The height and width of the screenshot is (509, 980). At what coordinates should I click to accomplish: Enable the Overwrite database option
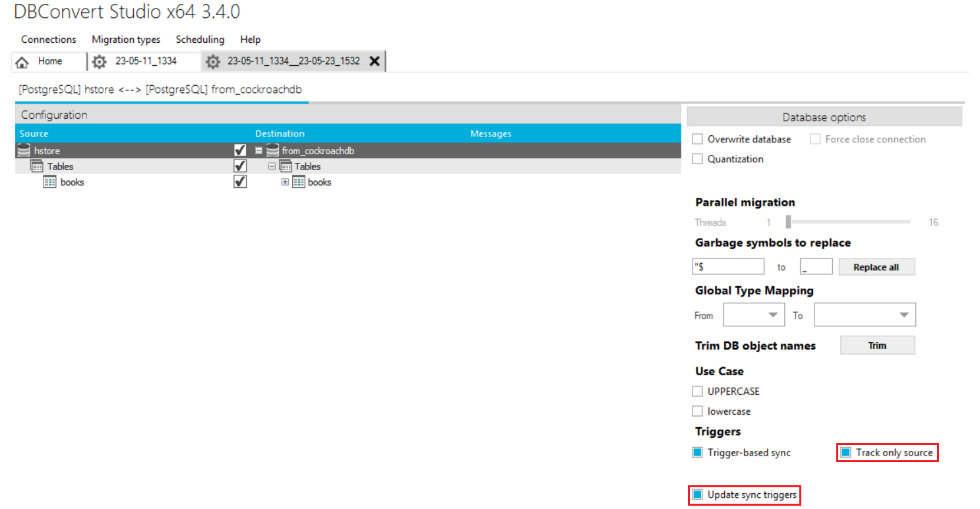[697, 140]
